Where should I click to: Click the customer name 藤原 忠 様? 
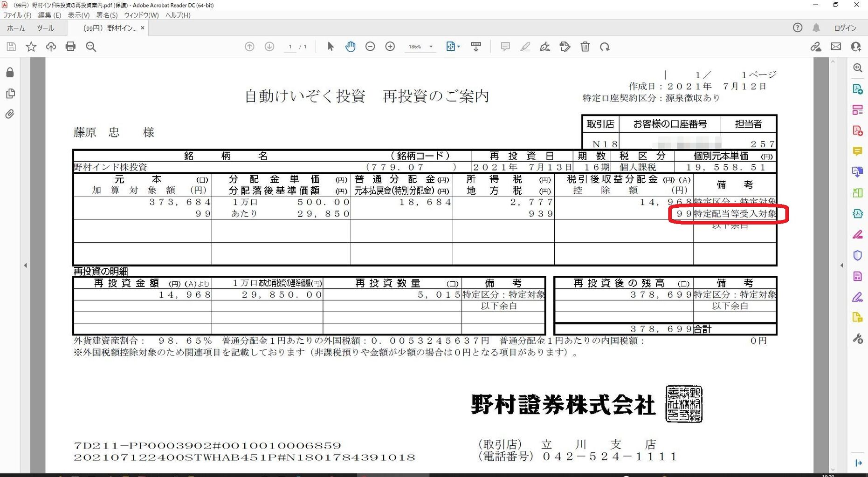[x=114, y=133]
